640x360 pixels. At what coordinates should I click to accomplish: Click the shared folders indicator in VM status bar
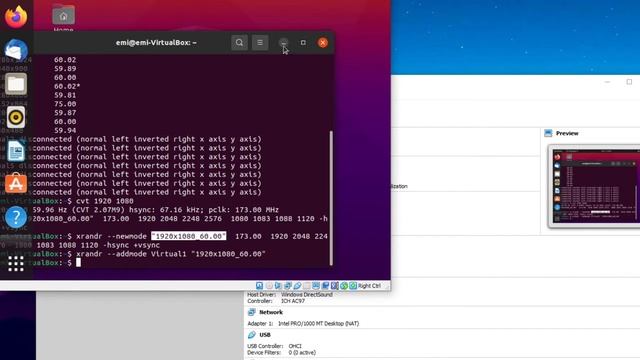click(x=307, y=286)
